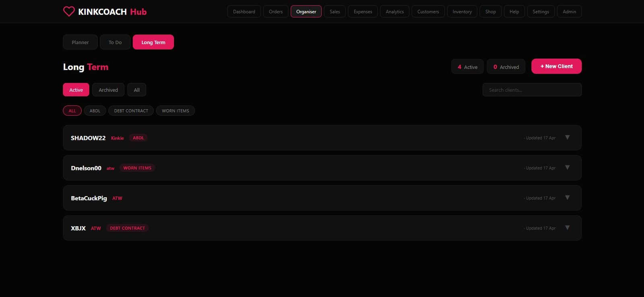Click the ATW label beside XBJX

click(96, 229)
